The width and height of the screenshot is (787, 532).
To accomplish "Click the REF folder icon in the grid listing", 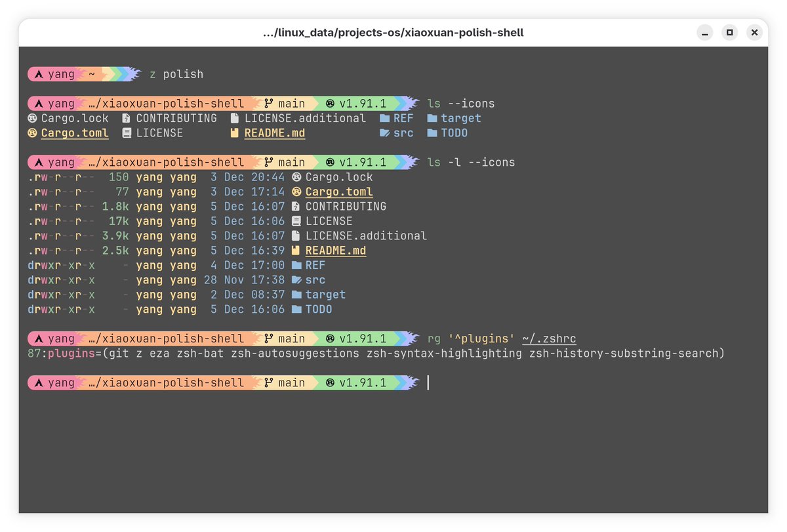I will pyautogui.click(x=385, y=119).
